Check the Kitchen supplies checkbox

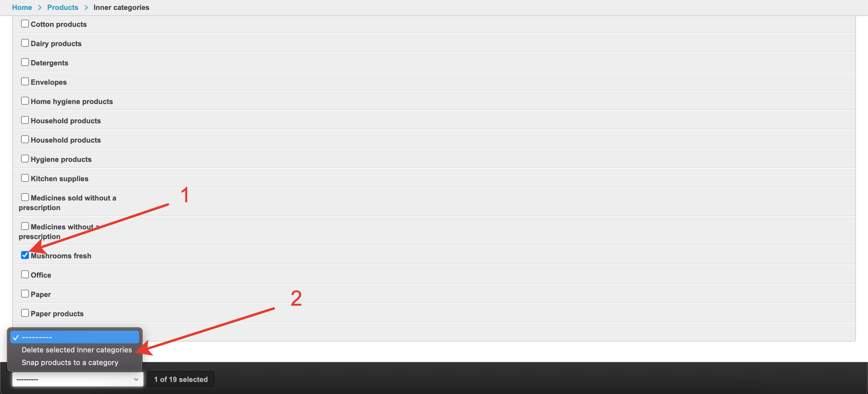coord(25,178)
